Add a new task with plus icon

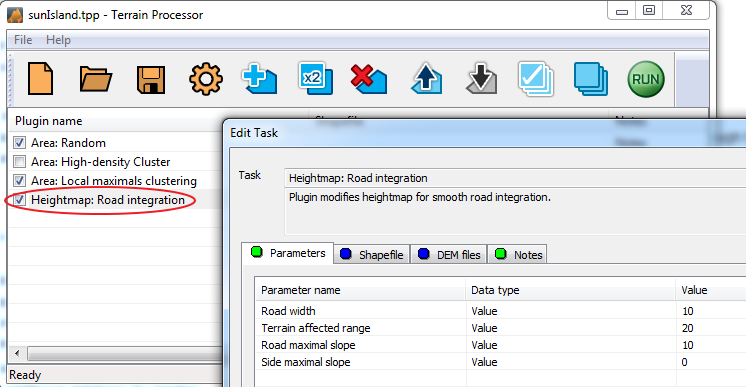[x=259, y=79]
